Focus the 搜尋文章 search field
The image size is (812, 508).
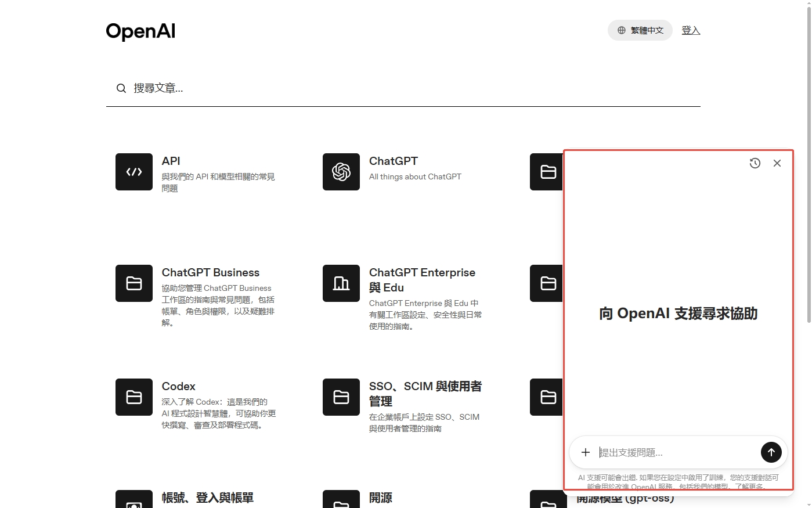403,88
